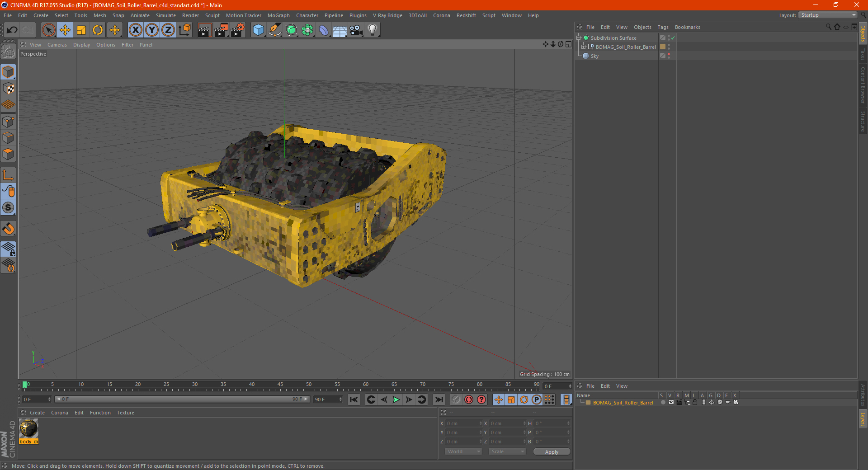Click the Undo arrow icon
The image size is (868, 470).
[12, 30]
